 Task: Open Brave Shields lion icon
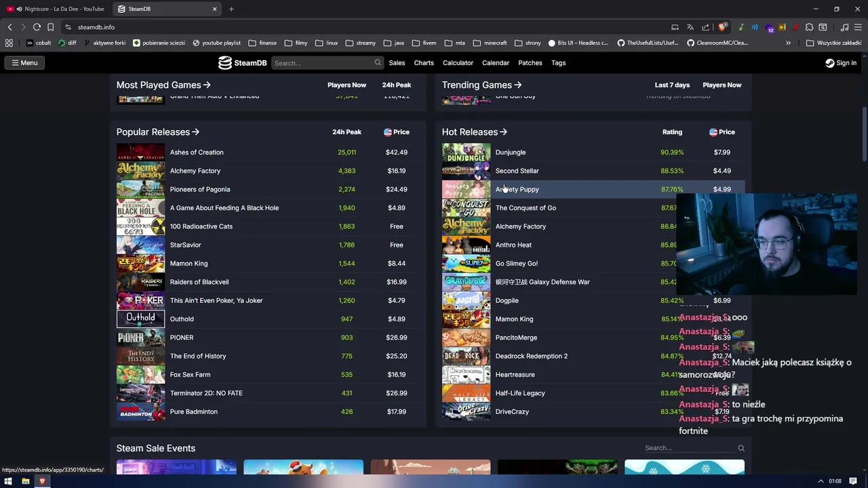tap(723, 27)
